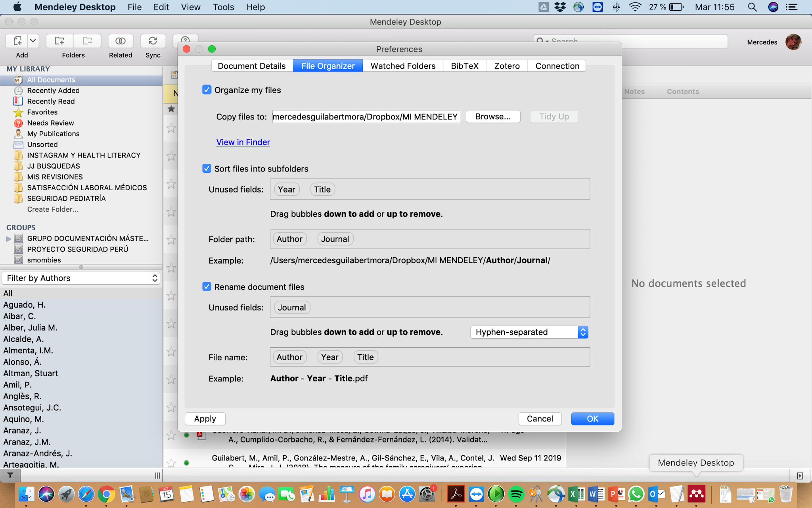Sync the Mendeley library
Viewport: 812px width, 508px height.
click(153, 41)
